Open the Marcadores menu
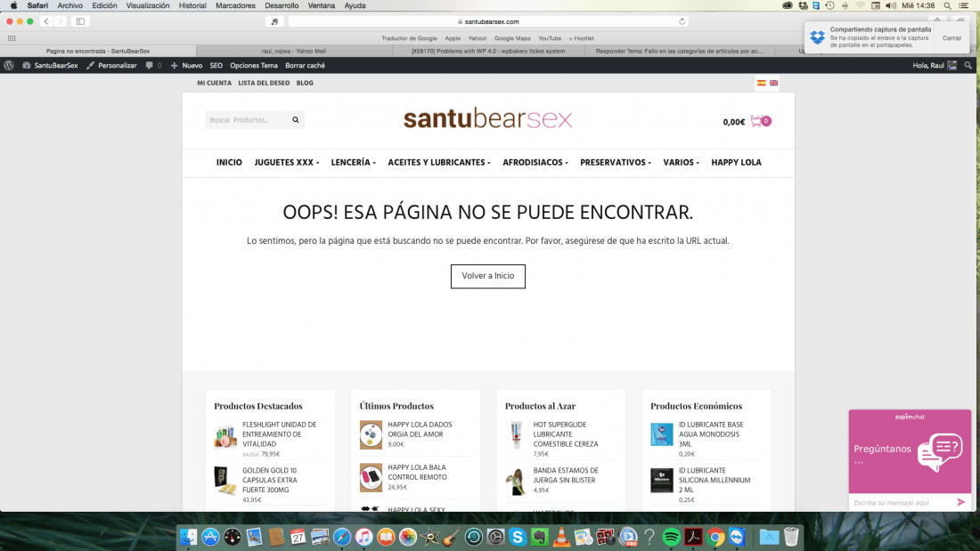This screenshot has width=980, height=551. (x=235, y=5)
